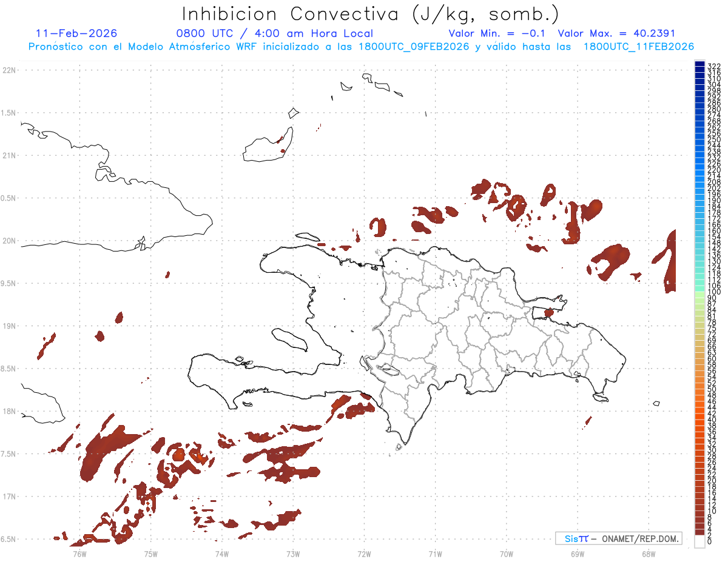Click the '19N' latitude label

[x=9, y=326]
